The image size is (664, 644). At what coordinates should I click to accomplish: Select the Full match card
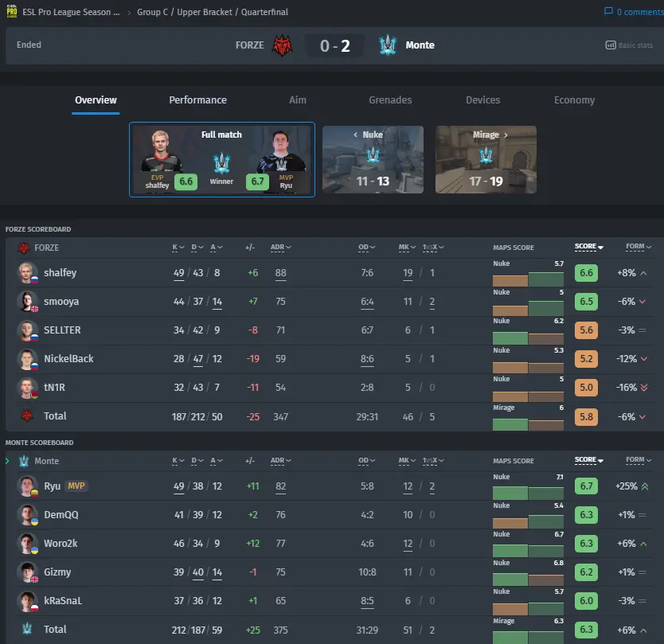coord(222,160)
